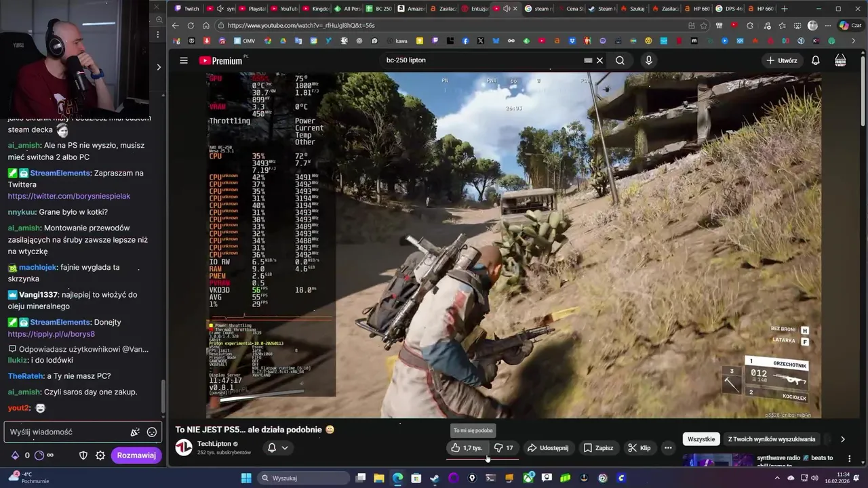This screenshot has width=868, height=488.
Task: Open the OMV bookmark in favorites bar
Action: [x=245, y=41]
